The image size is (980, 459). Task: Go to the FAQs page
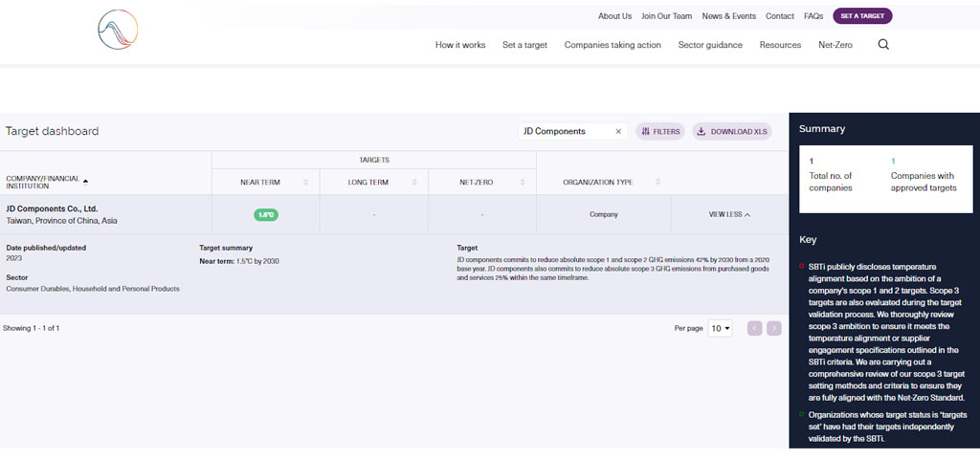click(x=813, y=16)
